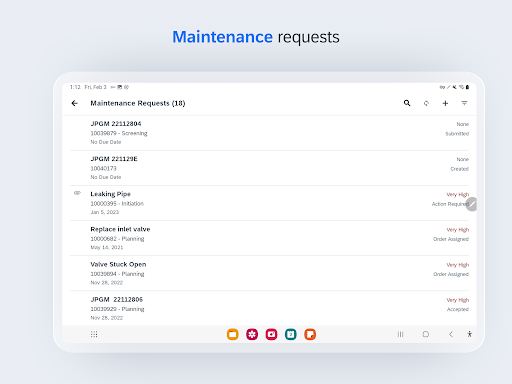Click the May 14, 2021 due date
This screenshot has width=512, height=384.
click(x=107, y=247)
